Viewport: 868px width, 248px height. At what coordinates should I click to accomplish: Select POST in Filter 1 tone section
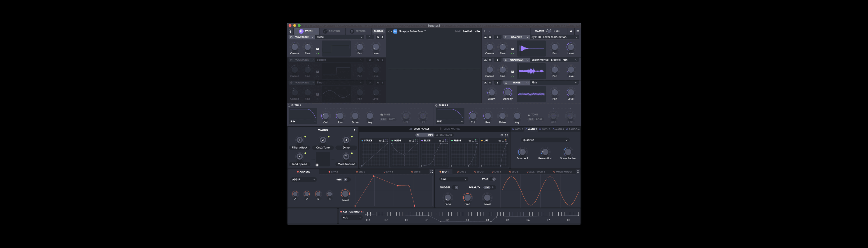pyautogui.click(x=392, y=120)
